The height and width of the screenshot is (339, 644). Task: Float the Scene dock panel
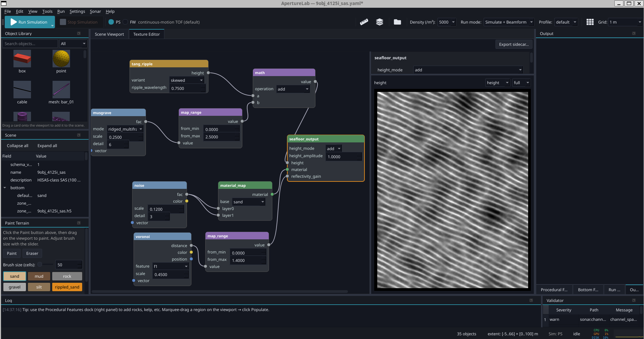[79, 135]
